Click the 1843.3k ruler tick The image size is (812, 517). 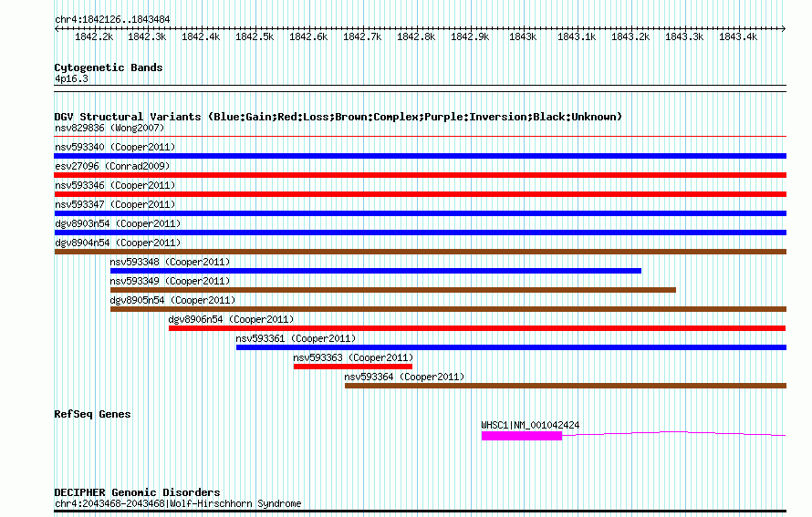point(684,36)
